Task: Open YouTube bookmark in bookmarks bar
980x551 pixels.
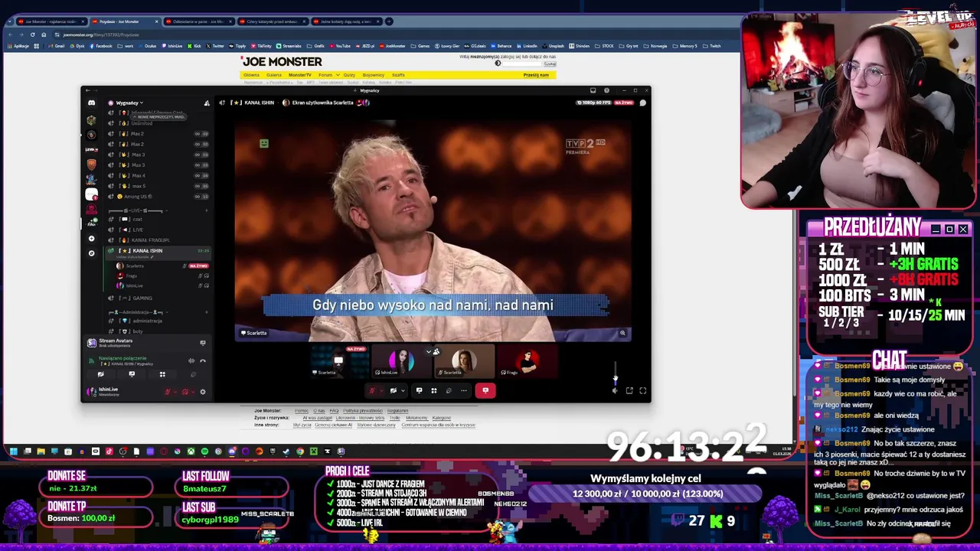Action: (x=340, y=46)
